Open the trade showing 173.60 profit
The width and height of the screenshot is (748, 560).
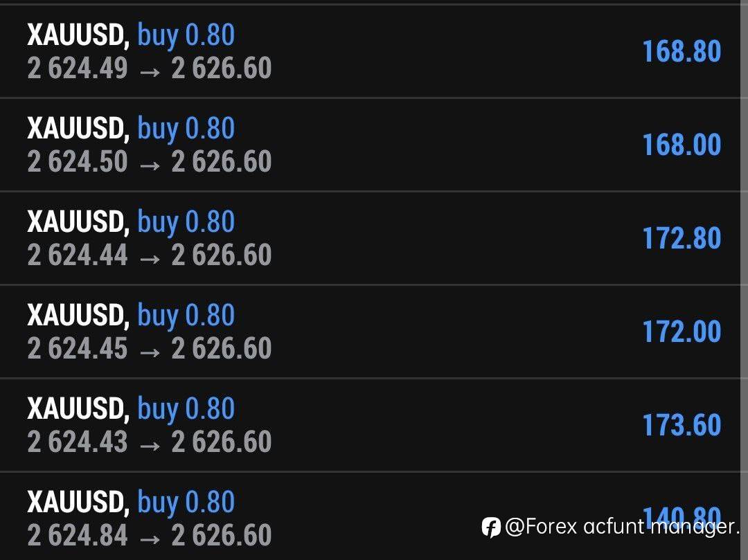[x=682, y=425]
